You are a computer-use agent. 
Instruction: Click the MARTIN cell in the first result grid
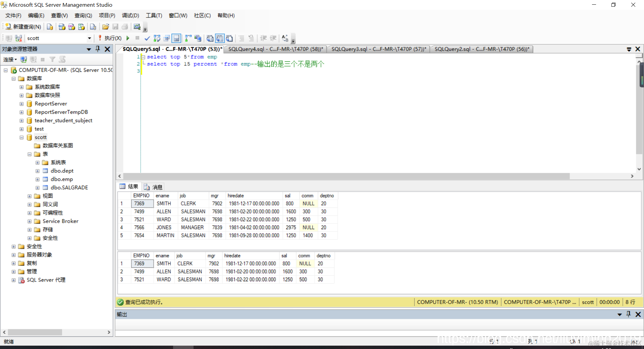(x=165, y=236)
